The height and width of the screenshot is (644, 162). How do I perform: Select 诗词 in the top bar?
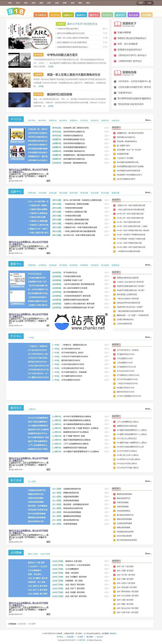pos(72,3)
